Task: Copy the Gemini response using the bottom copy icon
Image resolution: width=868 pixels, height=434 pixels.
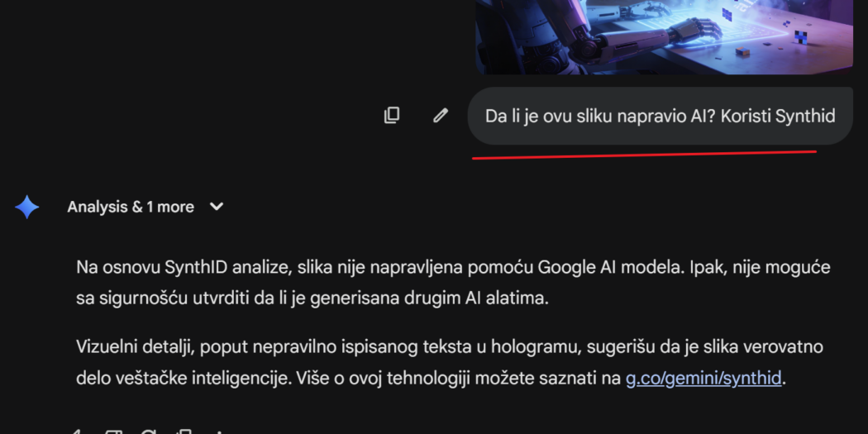Action: [x=184, y=432]
